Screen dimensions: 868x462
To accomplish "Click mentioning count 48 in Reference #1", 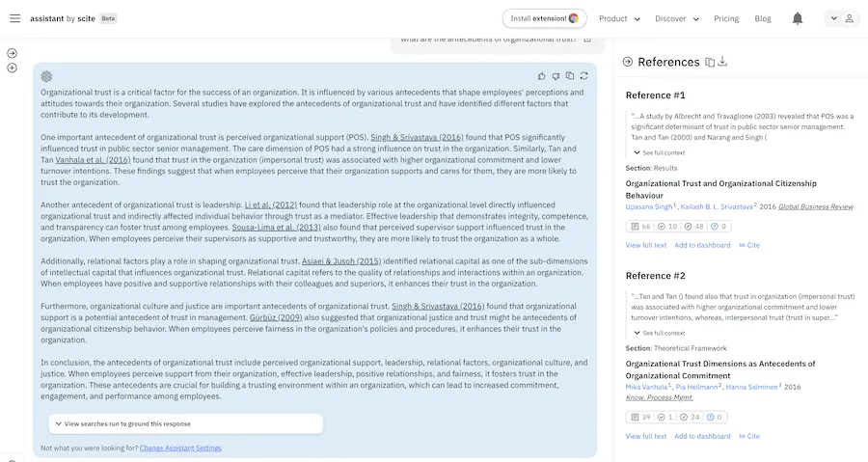I will 694,227.
